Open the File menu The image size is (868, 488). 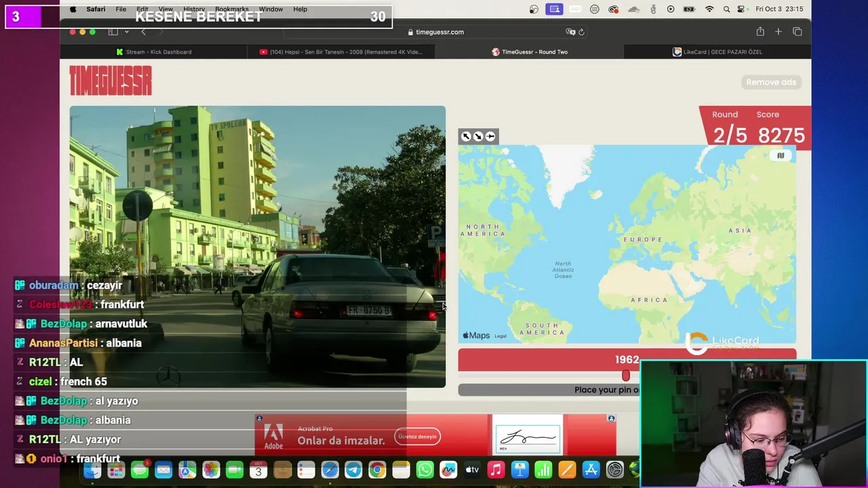(121, 9)
